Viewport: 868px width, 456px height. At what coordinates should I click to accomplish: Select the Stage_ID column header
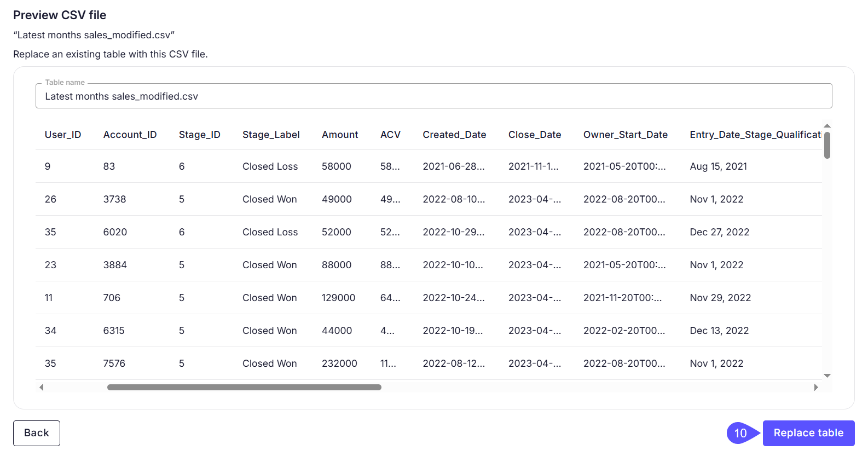point(200,135)
